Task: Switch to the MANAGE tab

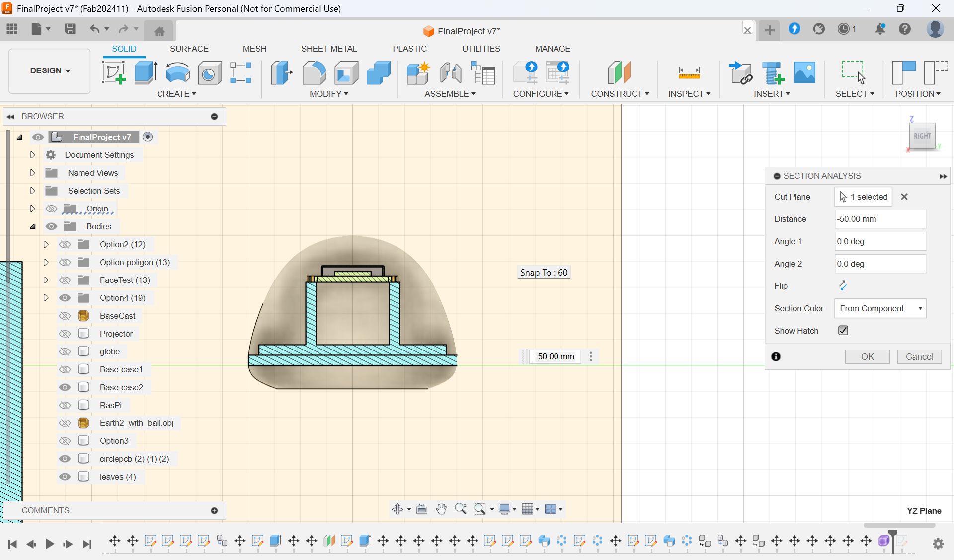Action: [x=553, y=49]
